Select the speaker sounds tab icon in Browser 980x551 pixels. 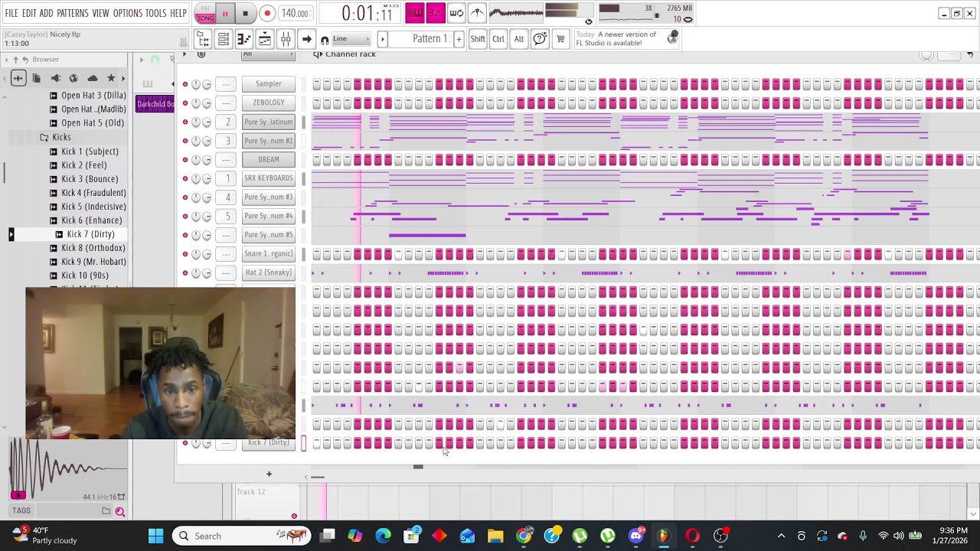55,78
